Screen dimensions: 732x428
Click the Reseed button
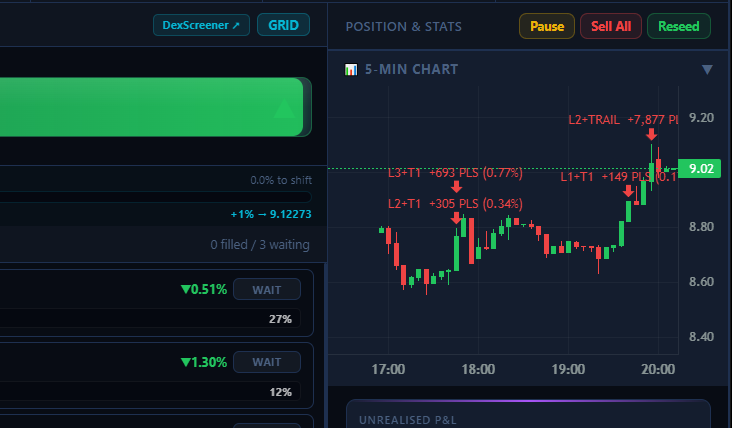pos(679,26)
